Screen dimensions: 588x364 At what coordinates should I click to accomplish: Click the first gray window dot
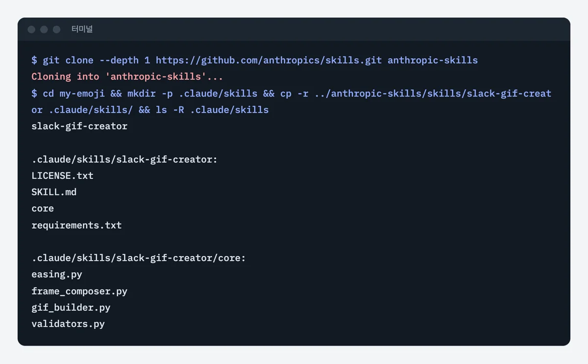click(x=31, y=29)
